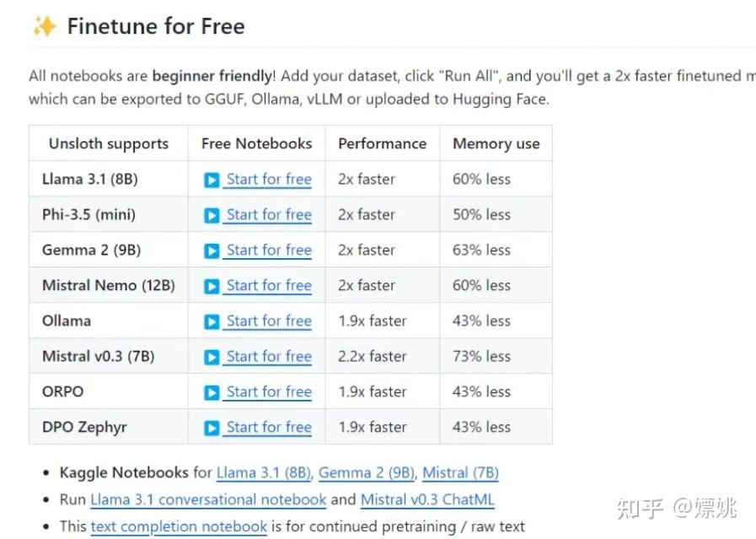This screenshot has height=539, width=756.
Task: Follow the Mistral v0.3 ChatML link
Action: click(x=427, y=499)
